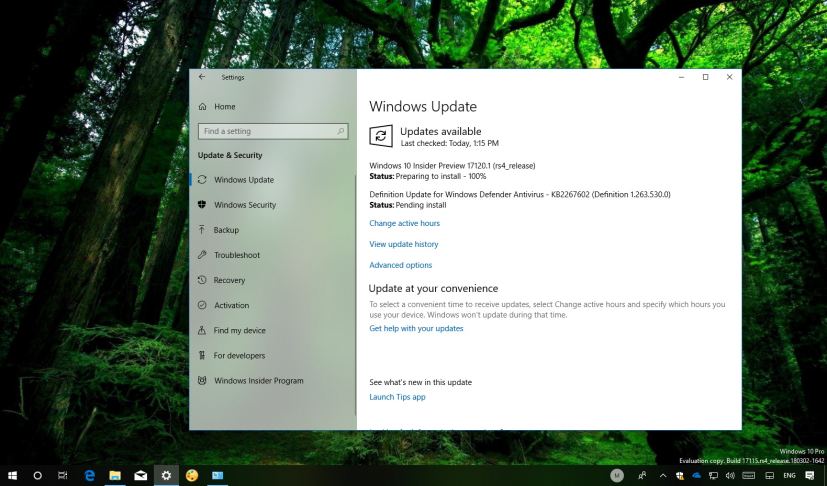Select the Windows Security shield icon
This screenshot has width=827, height=486.
coord(202,204)
